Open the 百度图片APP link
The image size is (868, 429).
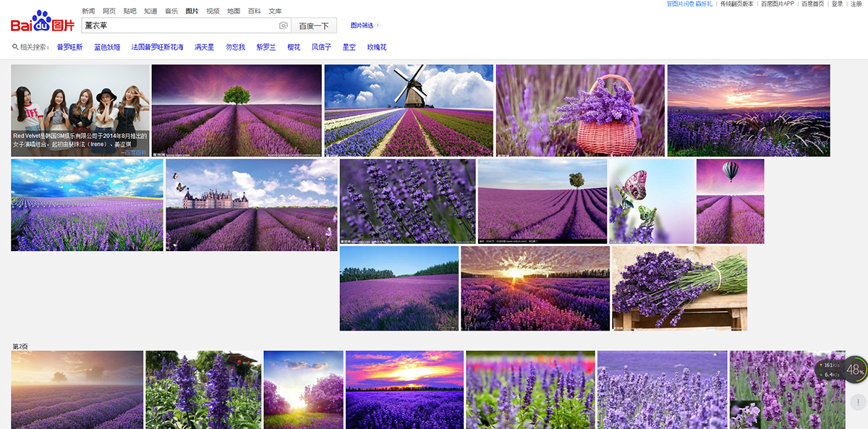tap(778, 4)
